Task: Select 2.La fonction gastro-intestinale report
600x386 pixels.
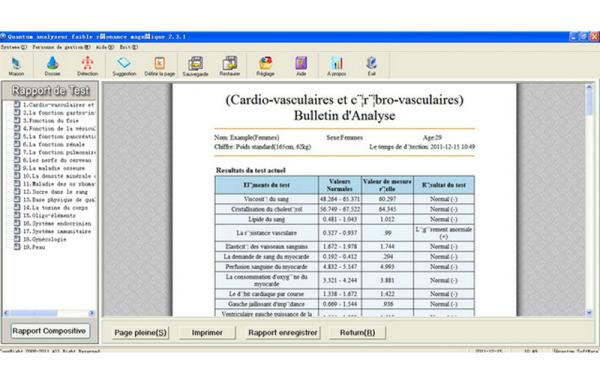Action: [59, 113]
